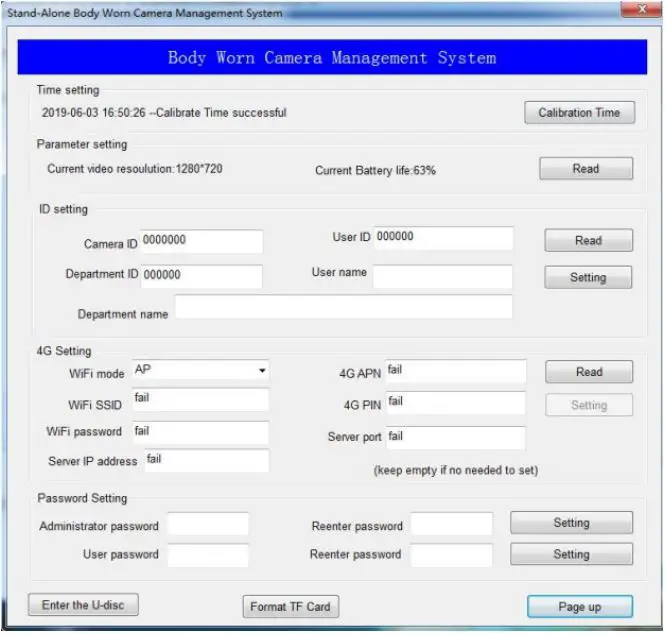
Task: Focus Reenter password field for Administrator
Action: tap(452, 524)
